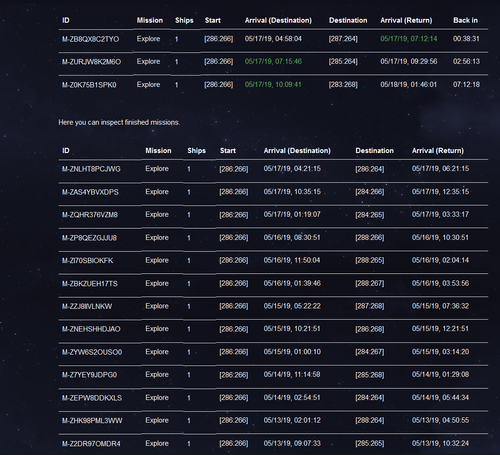Click mission ID M-Z0K75B1SPK0
Viewport: 500px width, 455px height.
(89, 85)
